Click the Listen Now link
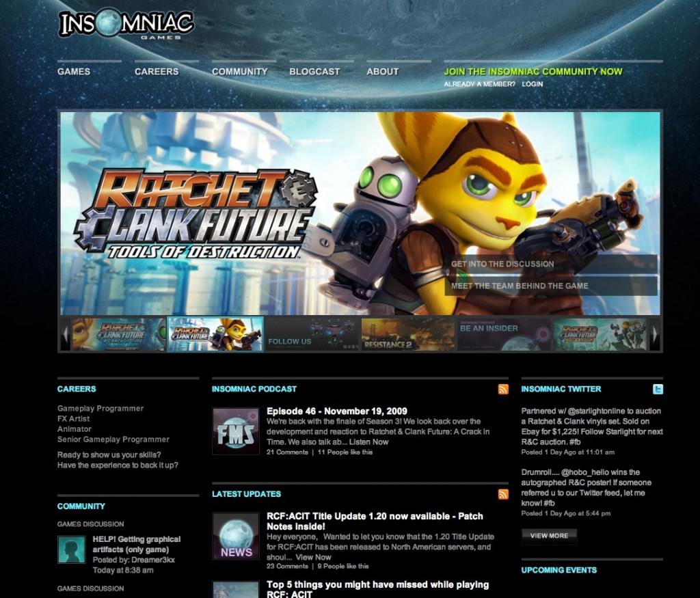 pos(368,441)
